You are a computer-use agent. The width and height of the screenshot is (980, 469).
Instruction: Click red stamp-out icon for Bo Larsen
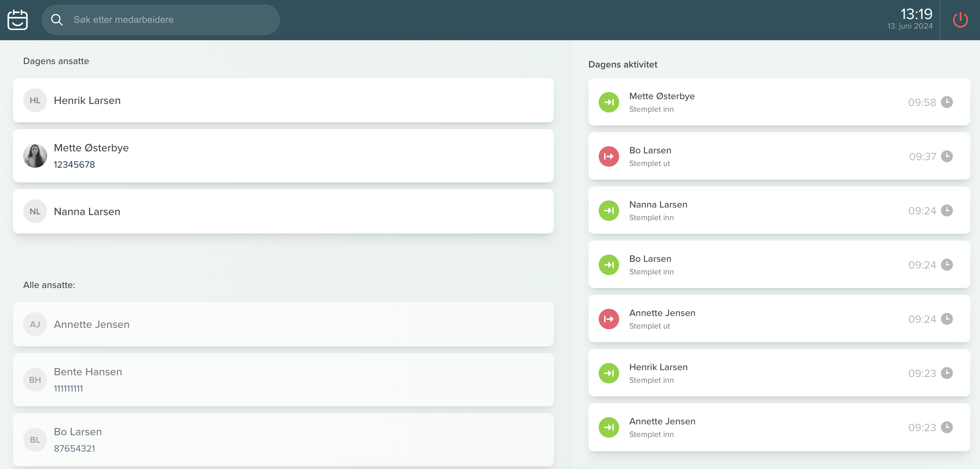point(609,156)
